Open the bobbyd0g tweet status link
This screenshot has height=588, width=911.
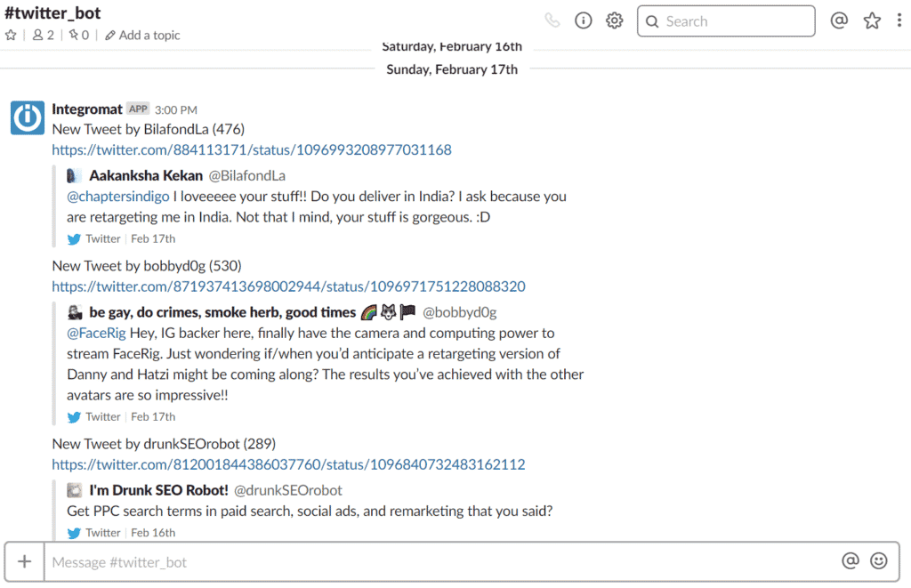(x=289, y=286)
